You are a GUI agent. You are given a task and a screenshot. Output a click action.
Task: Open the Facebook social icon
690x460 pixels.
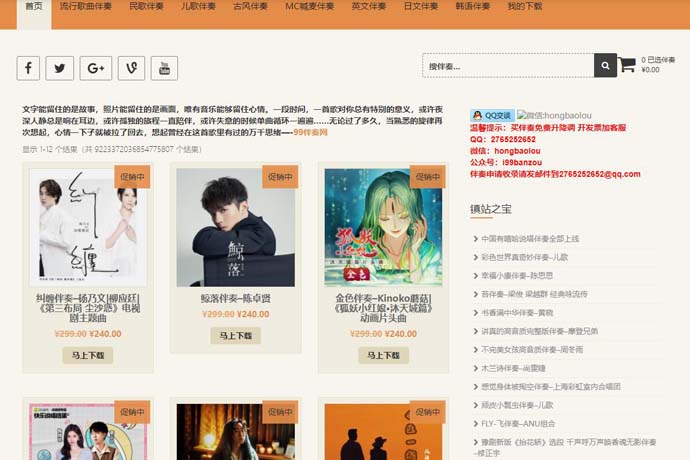(28, 68)
